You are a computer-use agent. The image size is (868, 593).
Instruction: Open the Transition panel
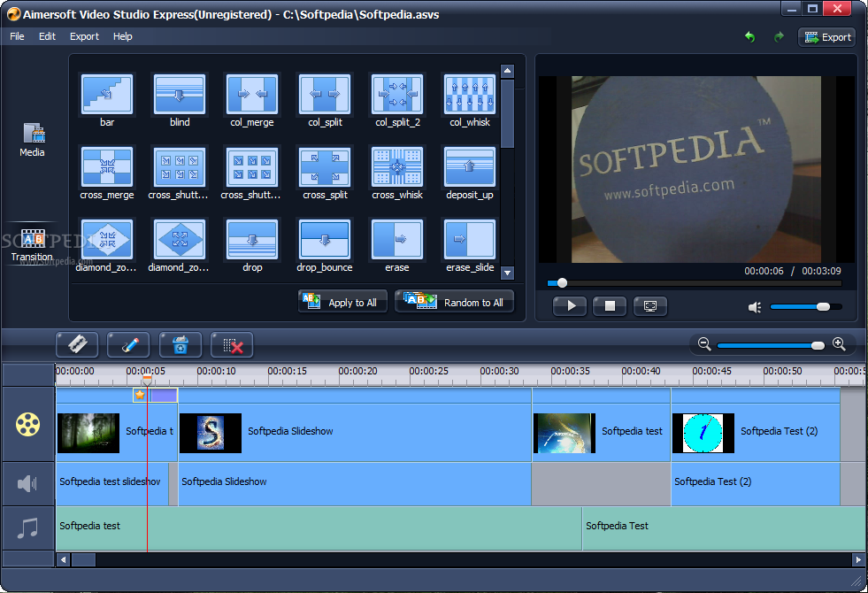(32, 244)
